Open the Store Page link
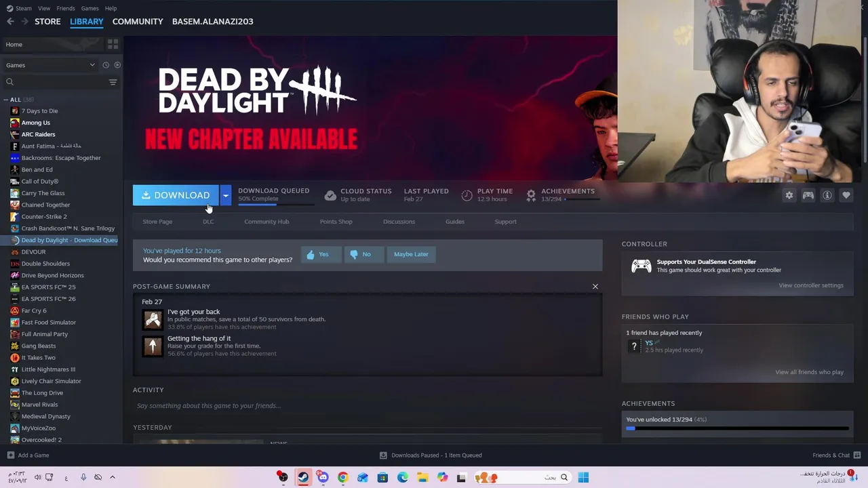This screenshot has width=868, height=488. 157,222
